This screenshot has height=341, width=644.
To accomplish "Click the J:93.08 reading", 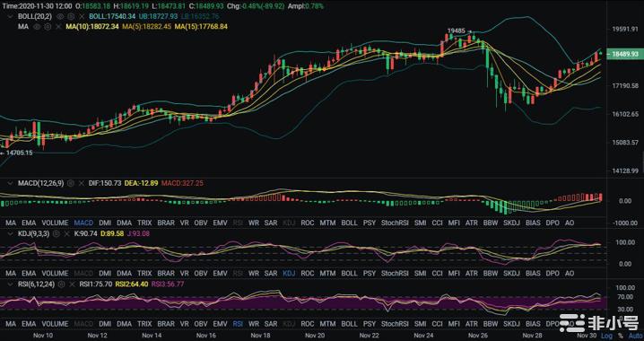I will point(138,234).
